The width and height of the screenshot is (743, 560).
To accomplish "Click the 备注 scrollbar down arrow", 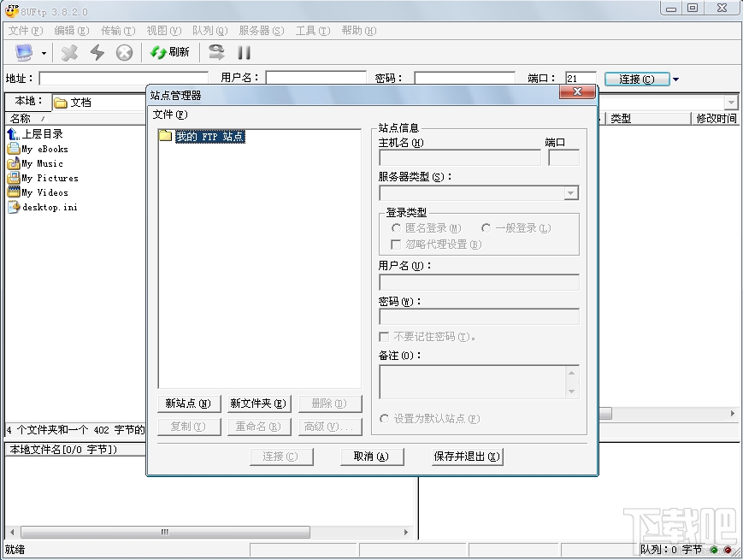I will tap(572, 392).
